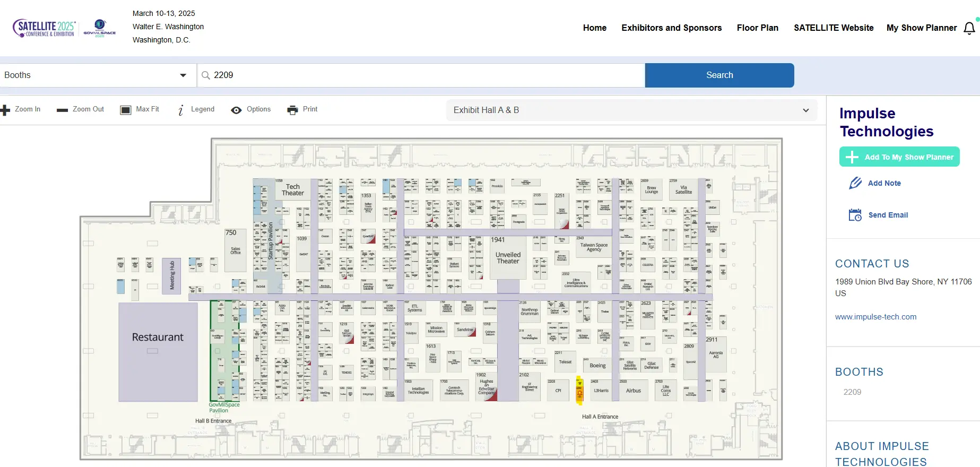The width and height of the screenshot is (980, 467).
Task: Select the Max Fit icon
Action: point(126,110)
